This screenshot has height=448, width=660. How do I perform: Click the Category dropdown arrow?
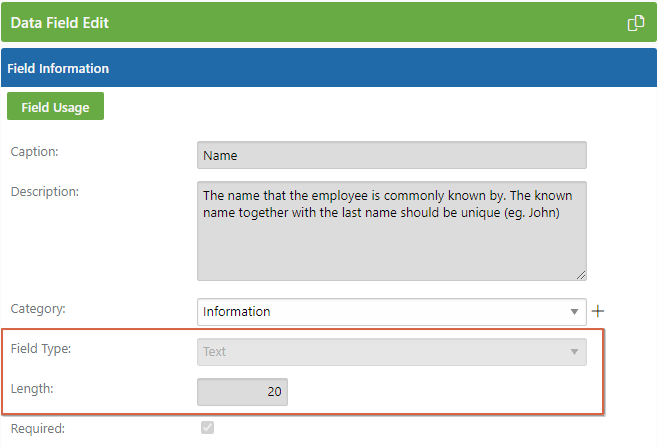[x=574, y=312]
